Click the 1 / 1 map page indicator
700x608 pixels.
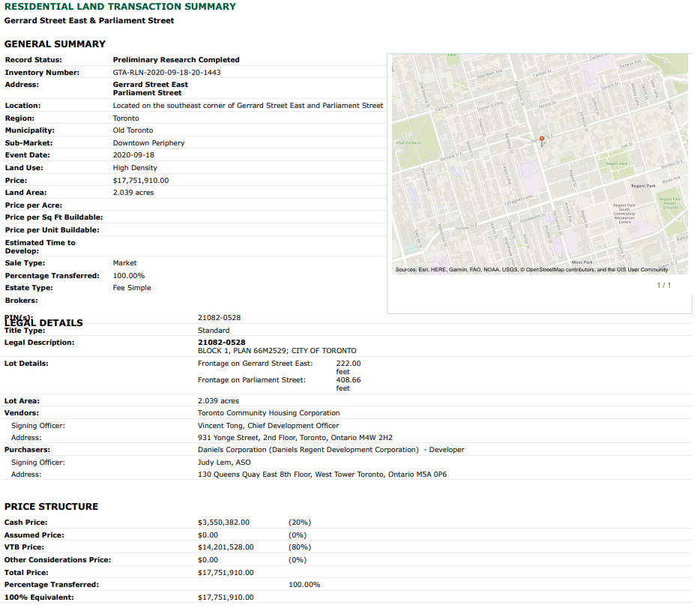point(663,285)
